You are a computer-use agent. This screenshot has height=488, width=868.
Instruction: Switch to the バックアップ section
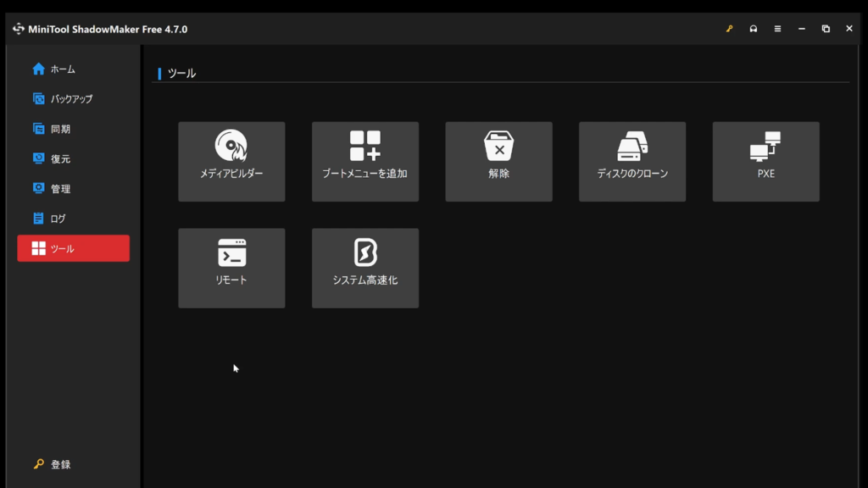coord(70,99)
